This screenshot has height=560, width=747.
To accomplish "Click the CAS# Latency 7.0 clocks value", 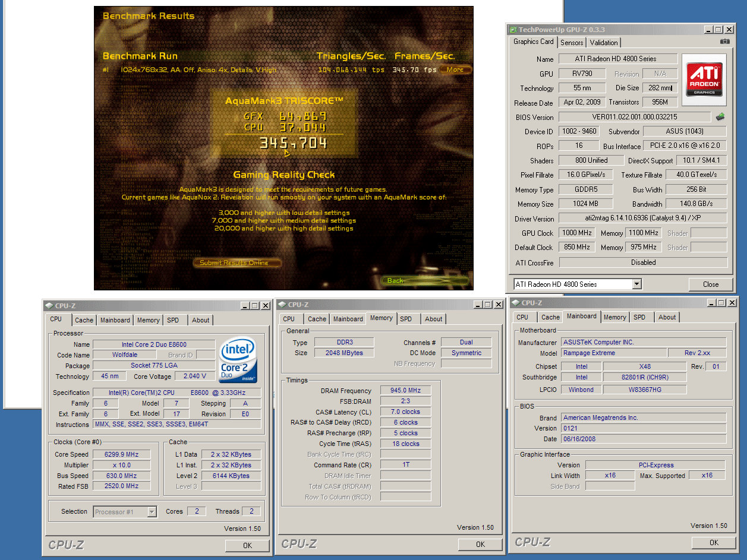I will (x=405, y=412).
